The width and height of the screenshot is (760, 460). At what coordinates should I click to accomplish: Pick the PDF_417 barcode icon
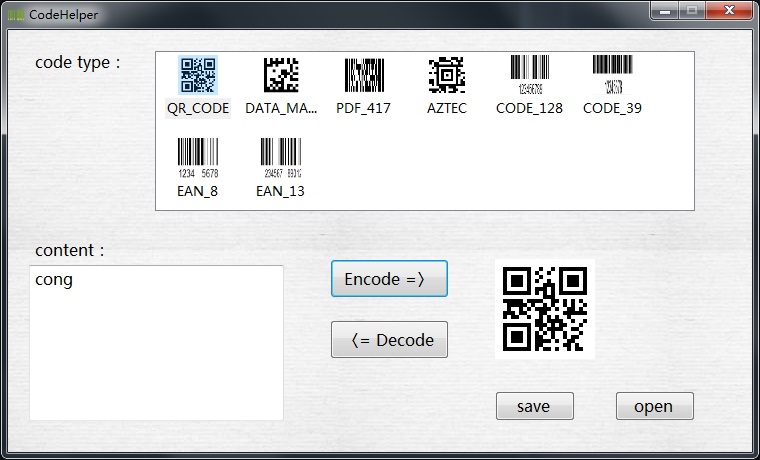click(x=364, y=75)
